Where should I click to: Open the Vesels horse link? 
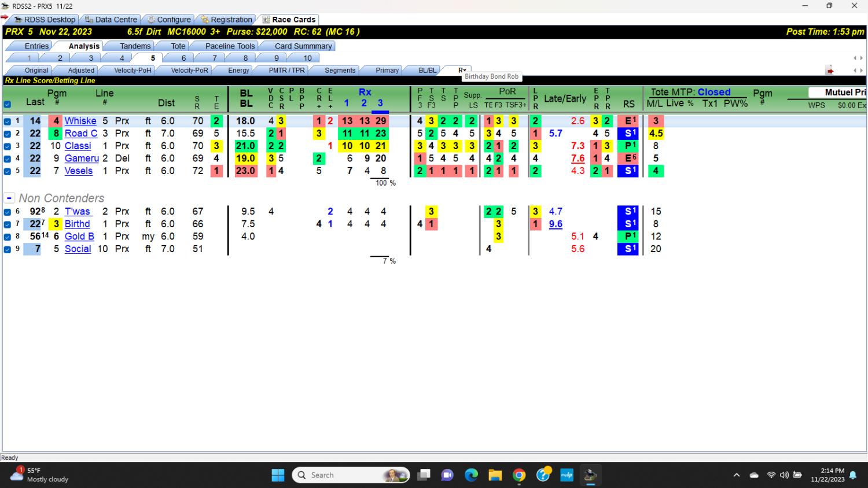[79, 171]
